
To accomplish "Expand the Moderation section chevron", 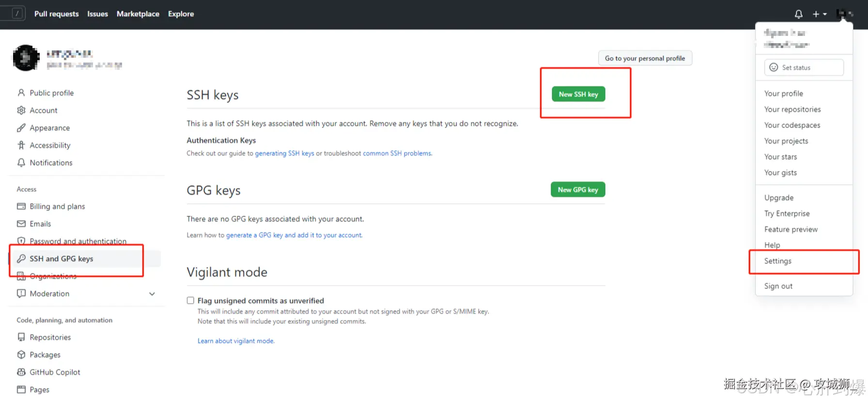I will [x=152, y=294].
